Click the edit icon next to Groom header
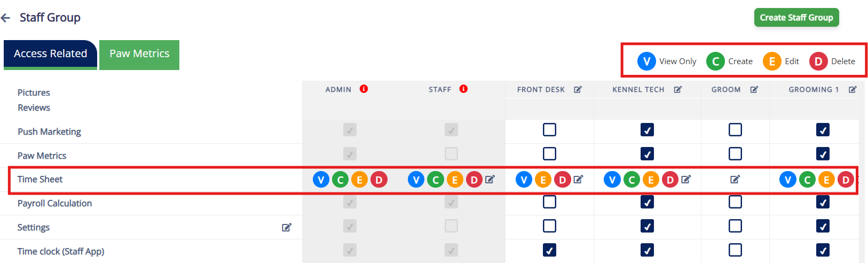 pos(754,89)
